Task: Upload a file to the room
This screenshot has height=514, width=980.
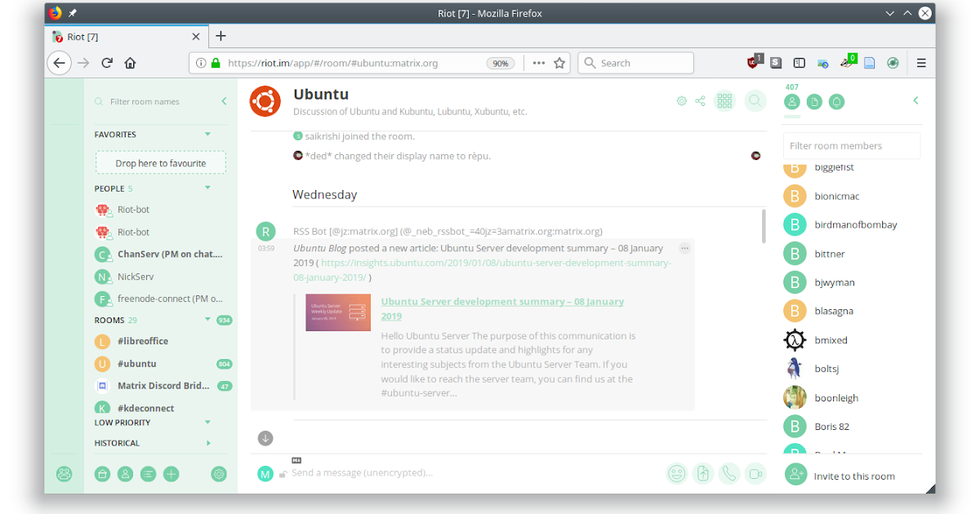Action: [703, 473]
